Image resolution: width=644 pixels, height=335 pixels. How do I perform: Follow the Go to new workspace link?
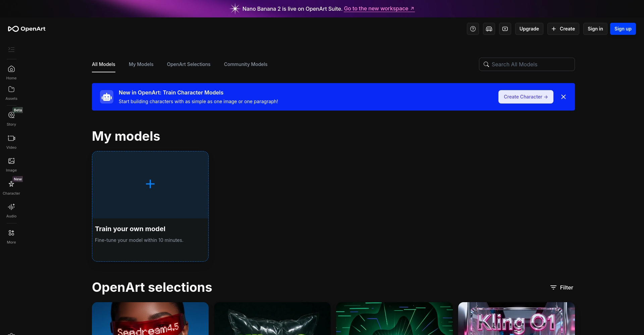tap(379, 9)
